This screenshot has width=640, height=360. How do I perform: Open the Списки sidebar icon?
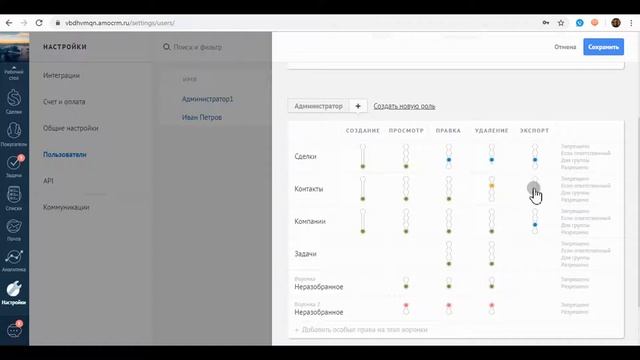point(14,198)
